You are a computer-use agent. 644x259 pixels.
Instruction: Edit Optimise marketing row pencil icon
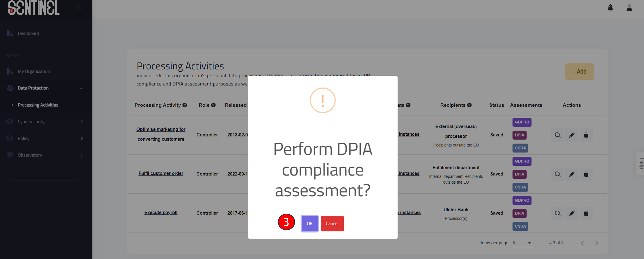572,135
